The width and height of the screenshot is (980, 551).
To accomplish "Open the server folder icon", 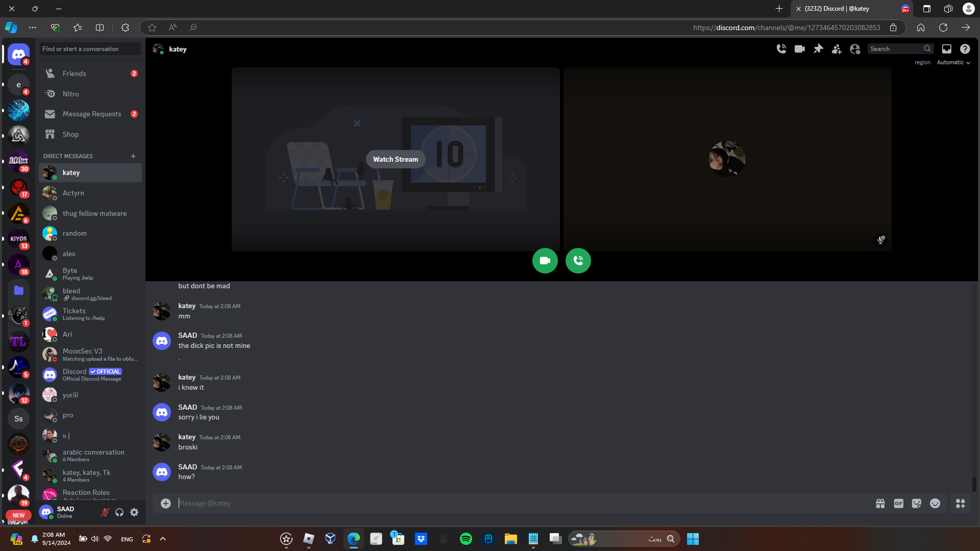I will 18,290.
